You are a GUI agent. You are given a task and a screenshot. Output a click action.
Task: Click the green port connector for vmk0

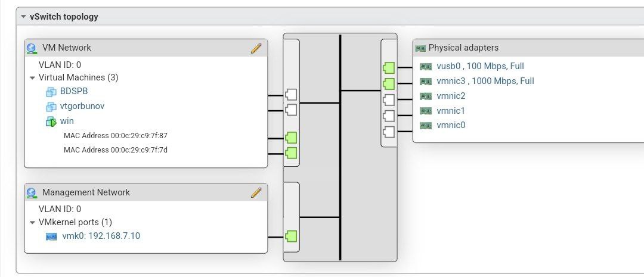pos(292,236)
